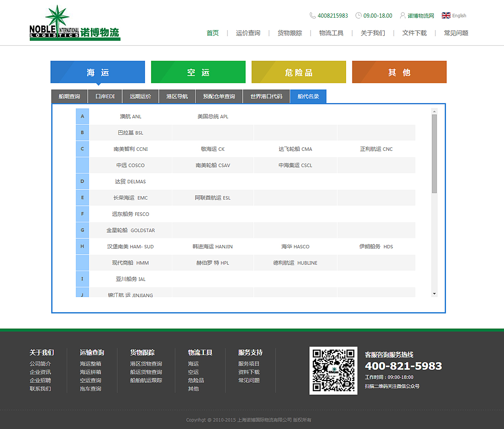This screenshot has width=504, height=429.
Task: Click carrier entry 中远 COSCO
Action: click(131, 166)
